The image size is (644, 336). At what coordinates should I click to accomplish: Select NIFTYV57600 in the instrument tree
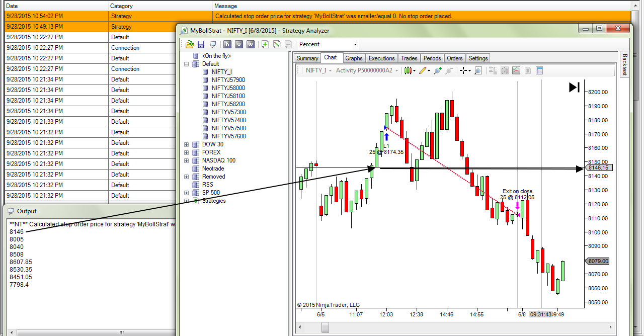tap(229, 136)
